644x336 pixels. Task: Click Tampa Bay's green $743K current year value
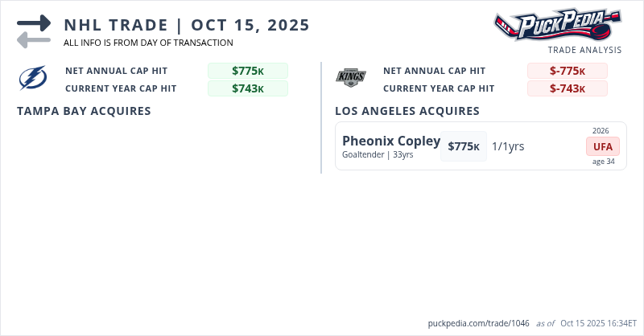point(248,88)
